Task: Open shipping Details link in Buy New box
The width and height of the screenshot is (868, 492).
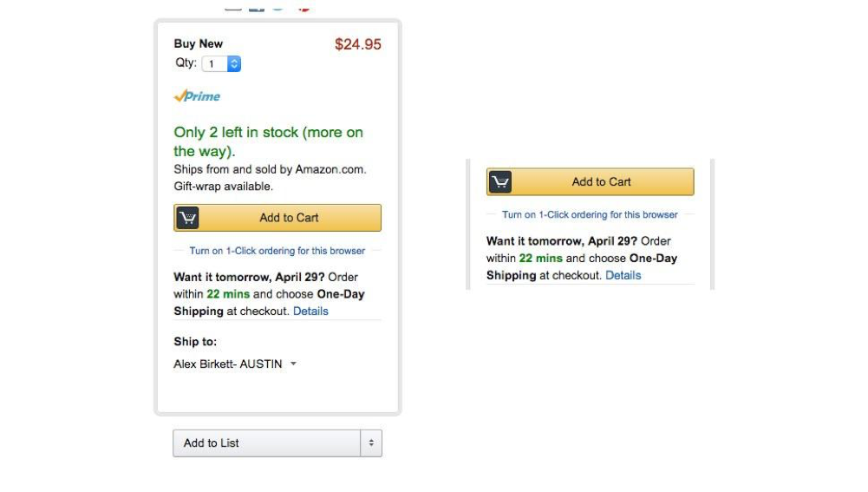Action: [310, 312]
